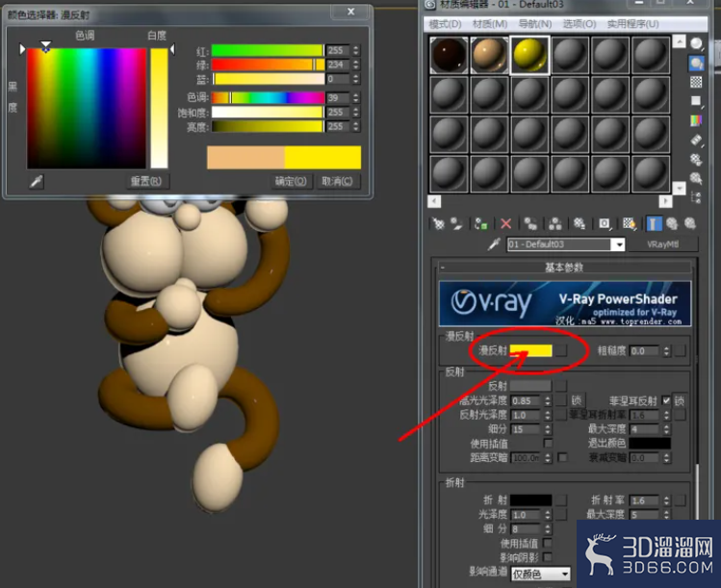The width and height of the screenshot is (721, 588).
Task: Click Sample UV Tiling icon
Action: pos(696,101)
